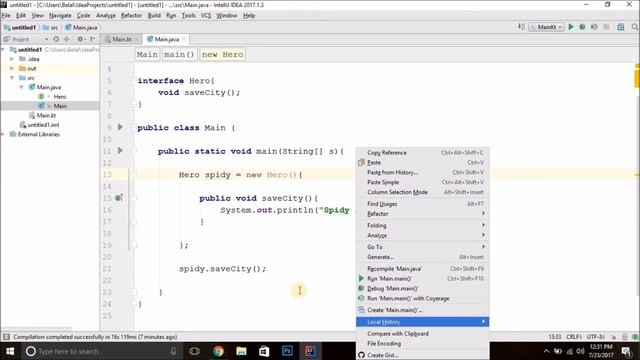Click the stop process square icon
Image resolution: width=640 pixels, height=360 pixels.
point(607,27)
